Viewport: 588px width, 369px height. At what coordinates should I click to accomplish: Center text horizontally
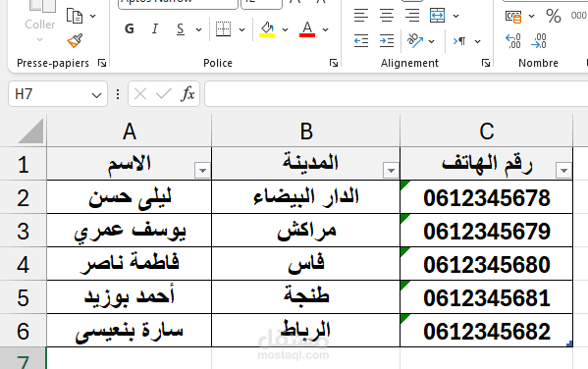(x=387, y=16)
